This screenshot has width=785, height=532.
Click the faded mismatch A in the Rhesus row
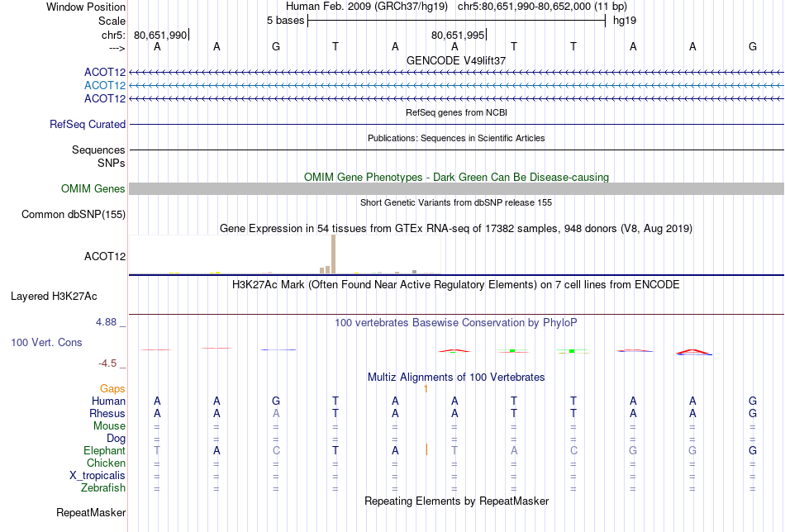276,413
